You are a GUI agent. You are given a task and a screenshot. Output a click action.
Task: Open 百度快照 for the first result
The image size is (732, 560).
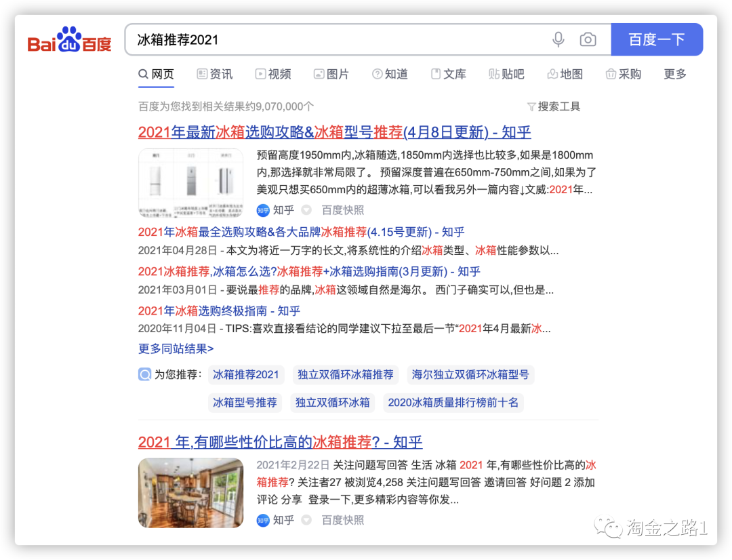(x=343, y=211)
